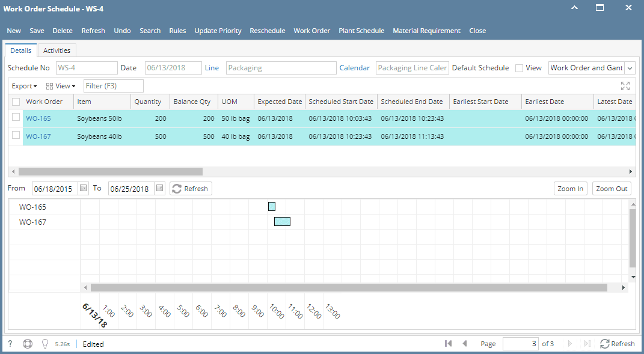Click the status bar Refresh button
This screenshot has height=354, width=644.
(618, 344)
